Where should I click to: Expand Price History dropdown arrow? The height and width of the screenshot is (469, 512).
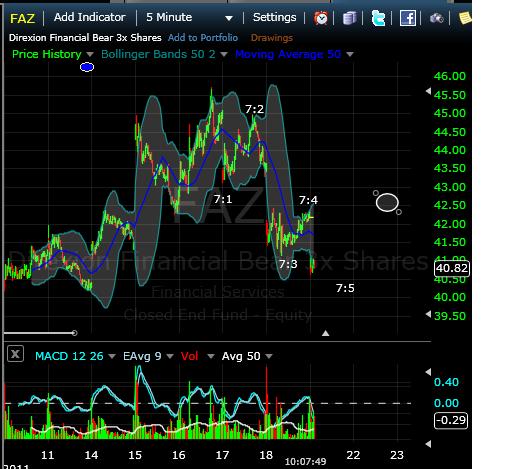[x=90, y=54]
